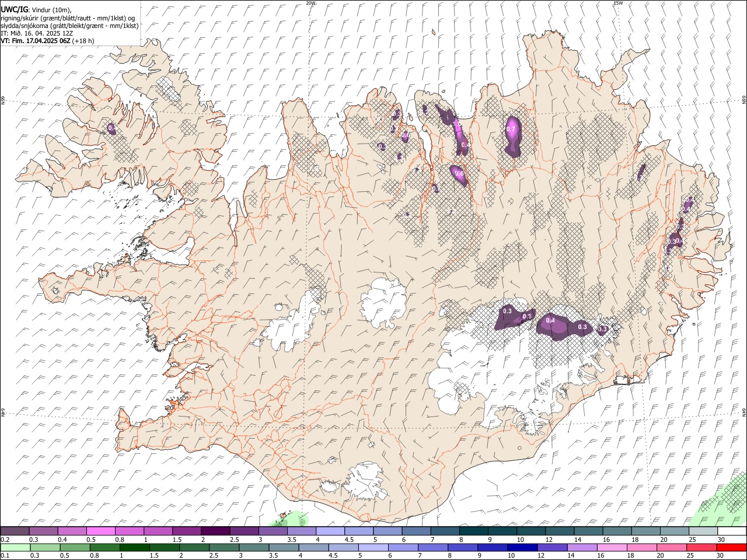This screenshot has height=560, width=747.
Task: Click the "rigning/skúrir" legend description line
Action: [x=68, y=18]
